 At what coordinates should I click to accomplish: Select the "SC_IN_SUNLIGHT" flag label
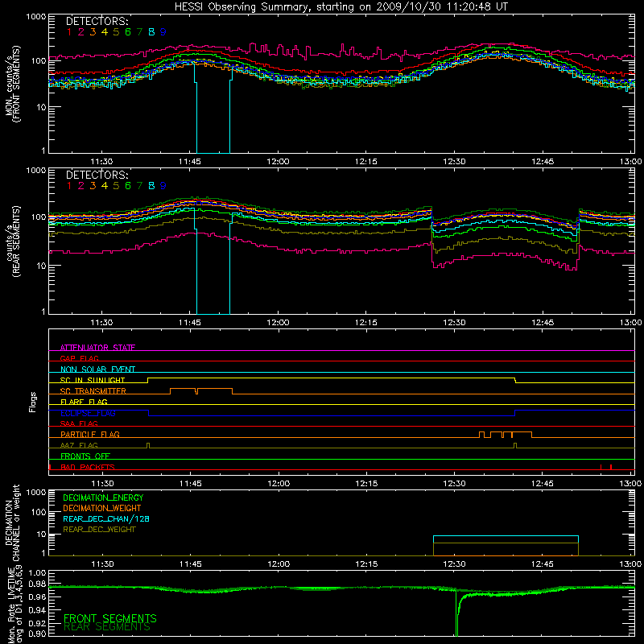tap(93, 380)
